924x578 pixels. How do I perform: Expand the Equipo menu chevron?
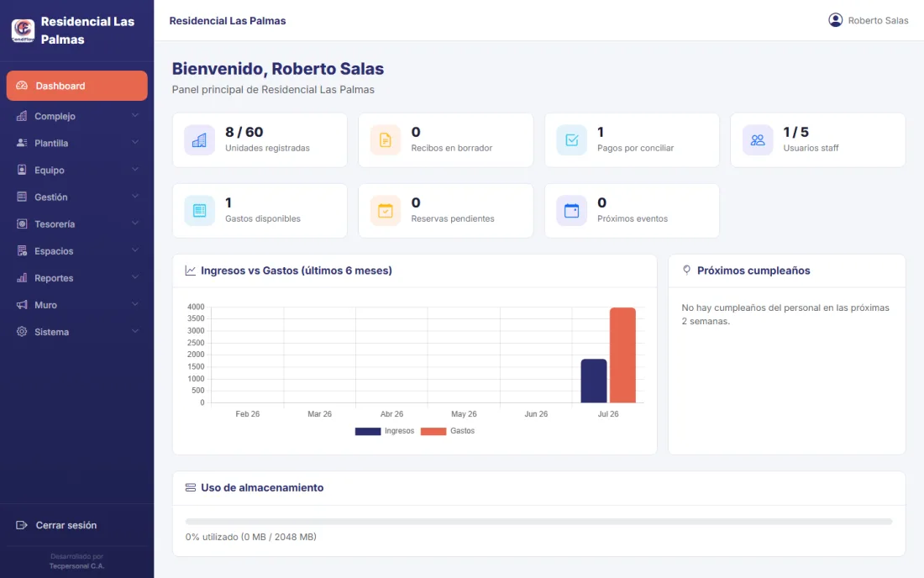click(x=135, y=169)
